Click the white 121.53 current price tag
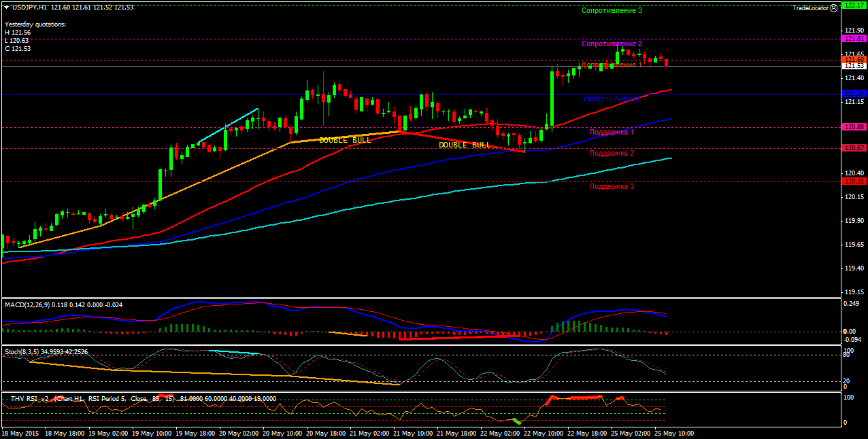 (853, 66)
